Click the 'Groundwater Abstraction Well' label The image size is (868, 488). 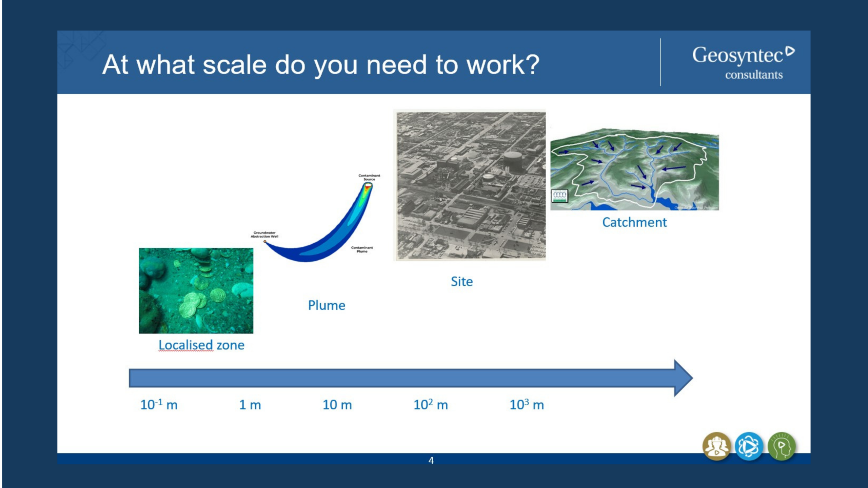(264, 235)
